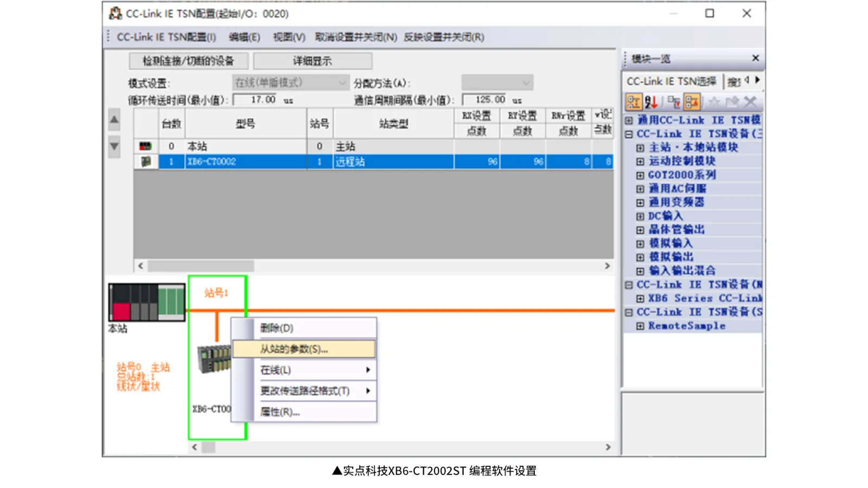Click the 本站 model cell in table

(246, 146)
